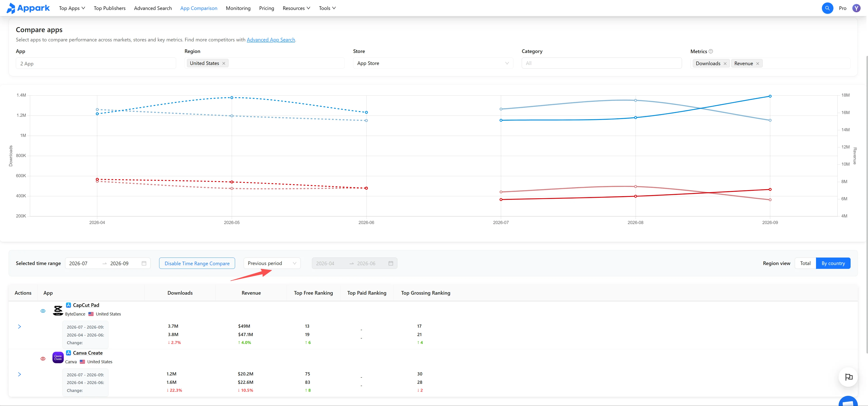Open the Monitoring nav item
Image resolution: width=868 pixels, height=406 pixels.
click(x=238, y=8)
